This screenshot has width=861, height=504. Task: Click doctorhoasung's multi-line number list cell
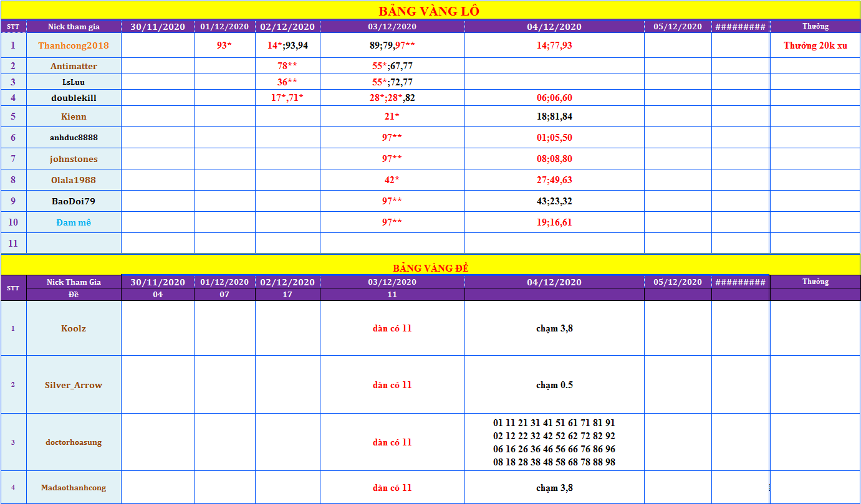pyautogui.click(x=554, y=442)
